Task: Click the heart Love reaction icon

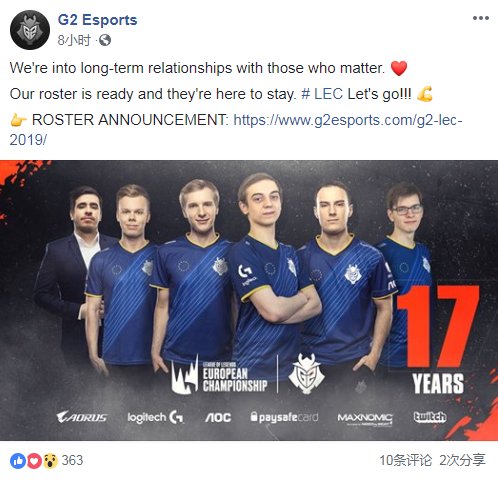Action: 34,461
